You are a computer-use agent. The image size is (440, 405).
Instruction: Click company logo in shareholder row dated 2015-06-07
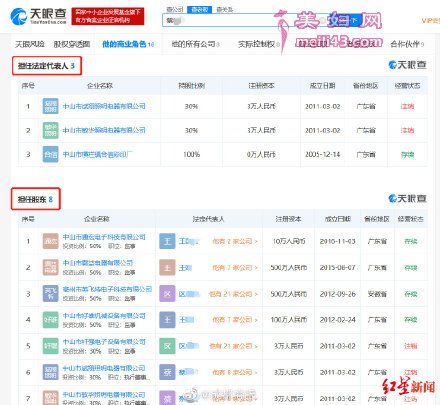(51, 267)
